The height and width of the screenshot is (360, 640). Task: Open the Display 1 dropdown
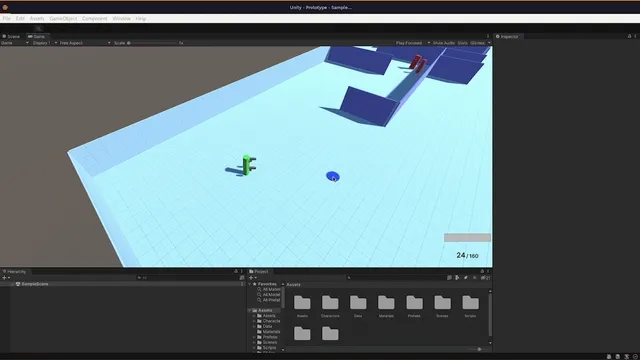click(x=44, y=43)
